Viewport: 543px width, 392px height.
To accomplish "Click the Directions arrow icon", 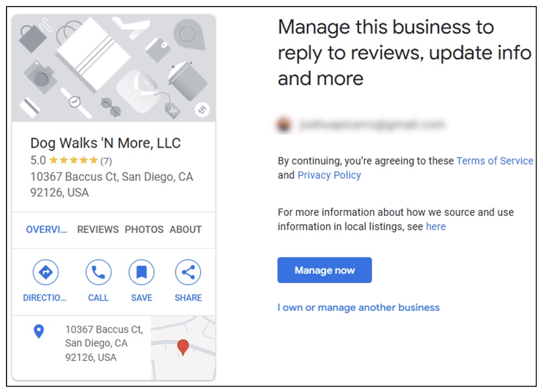I will pos(46,272).
